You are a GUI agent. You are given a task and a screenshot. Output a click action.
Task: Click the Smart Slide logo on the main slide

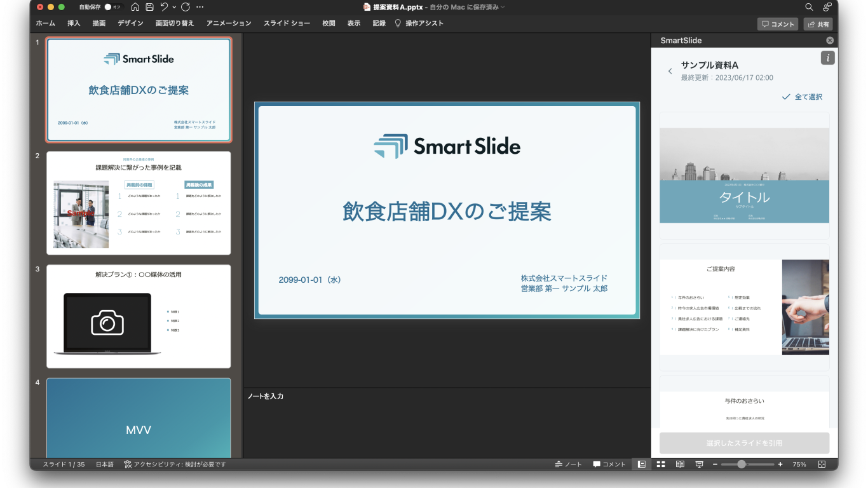pyautogui.click(x=447, y=147)
